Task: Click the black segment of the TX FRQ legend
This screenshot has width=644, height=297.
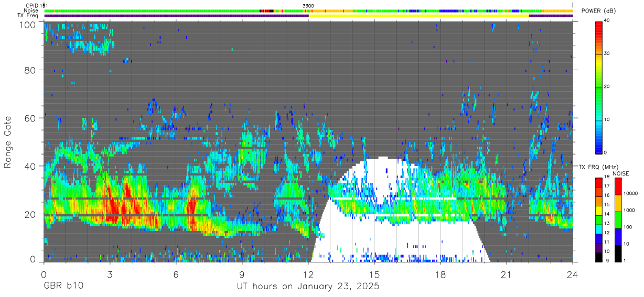Action: point(598,256)
